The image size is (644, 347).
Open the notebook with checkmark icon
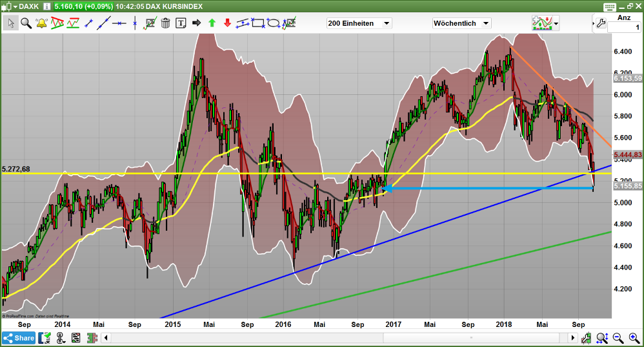click(x=45, y=339)
